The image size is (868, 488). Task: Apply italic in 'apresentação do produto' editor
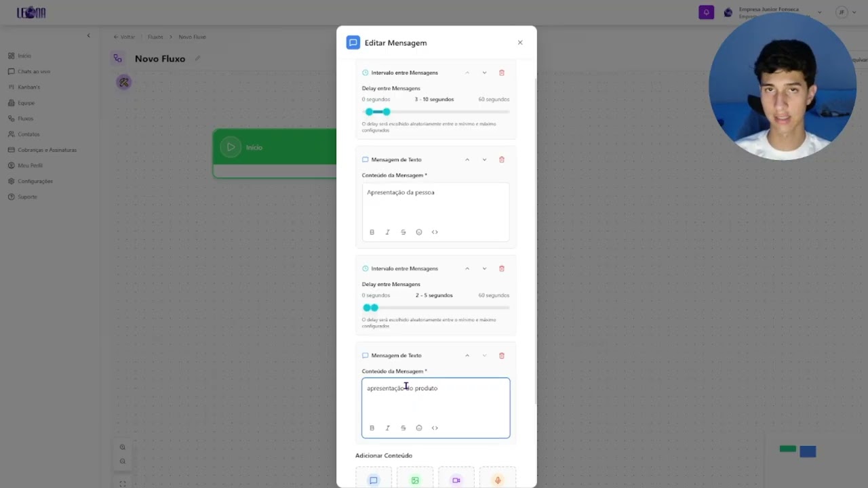(x=387, y=428)
